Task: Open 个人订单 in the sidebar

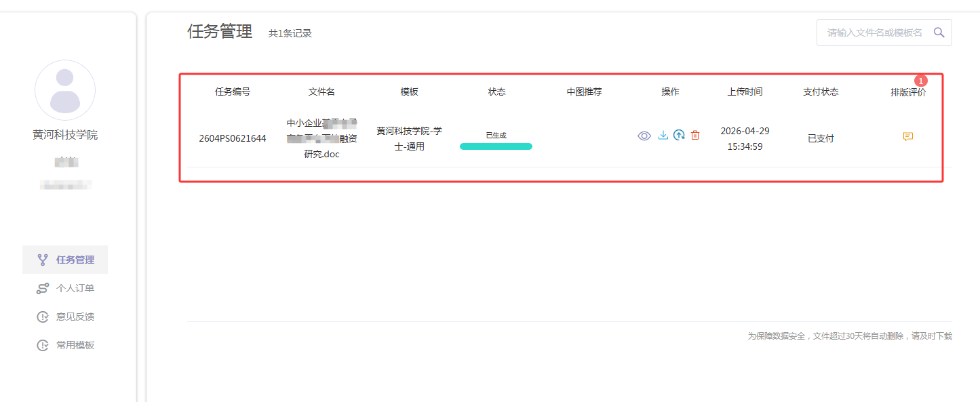Action: tap(65, 288)
